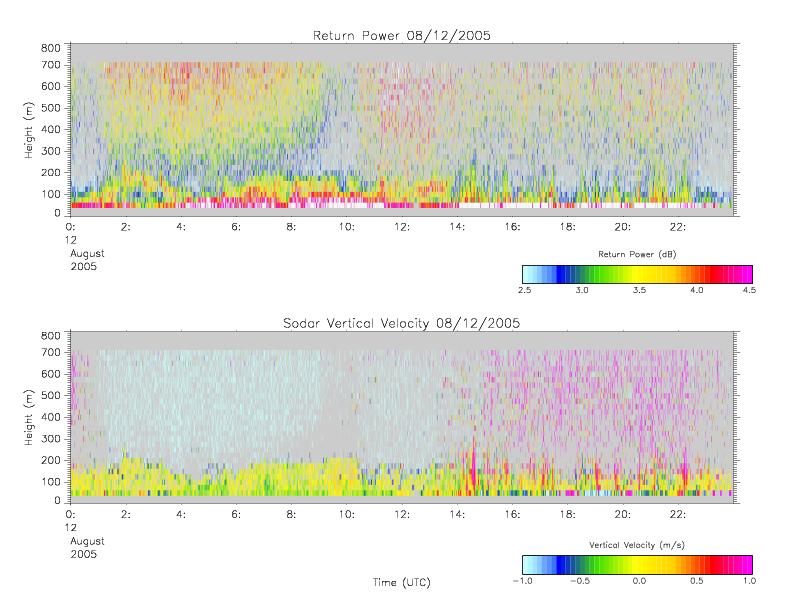Click the 0.0 tick on velocity color bar
791x611 pixels.
tap(639, 581)
